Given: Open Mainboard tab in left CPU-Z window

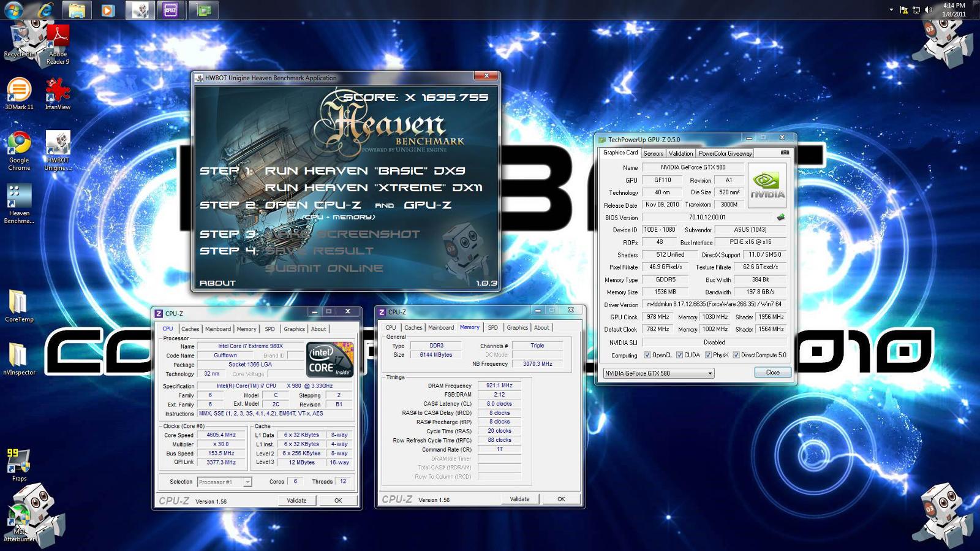Looking at the screenshot, I should click(x=218, y=329).
